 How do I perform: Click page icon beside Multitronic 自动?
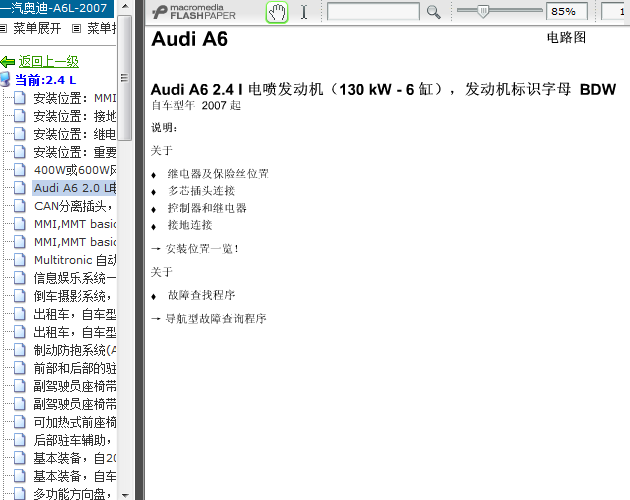[x=19, y=260]
